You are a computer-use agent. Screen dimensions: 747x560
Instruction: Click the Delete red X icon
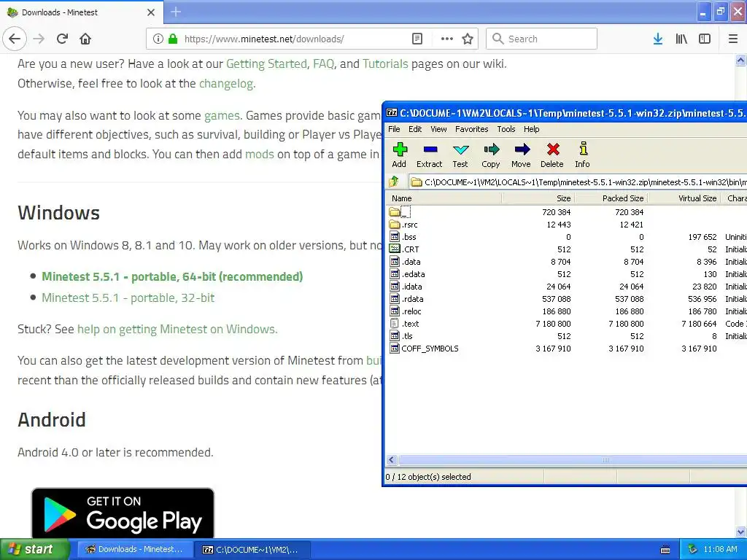point(552,155)
